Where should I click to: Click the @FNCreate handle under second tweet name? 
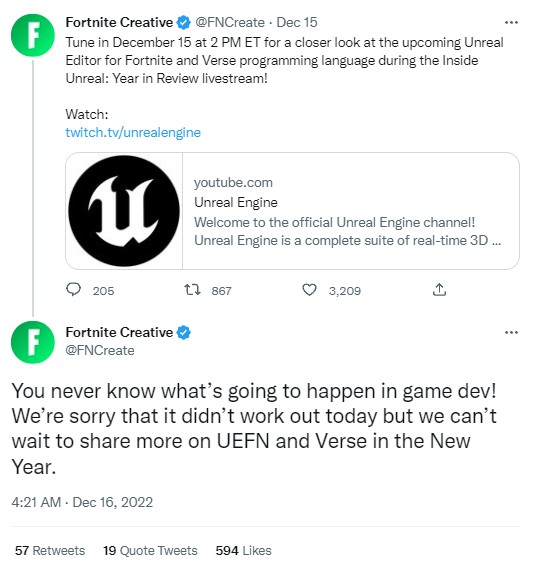(100, 350)
